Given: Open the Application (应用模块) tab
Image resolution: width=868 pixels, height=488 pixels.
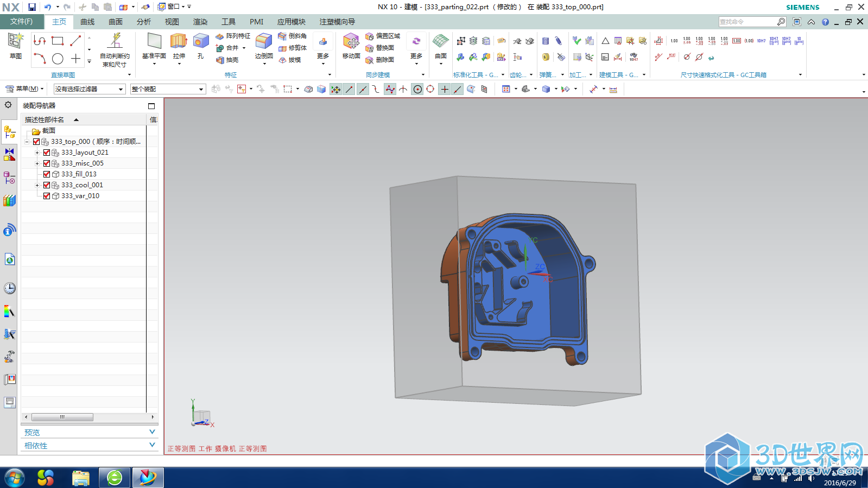Looking at the screenshot, I should [292, 22].
